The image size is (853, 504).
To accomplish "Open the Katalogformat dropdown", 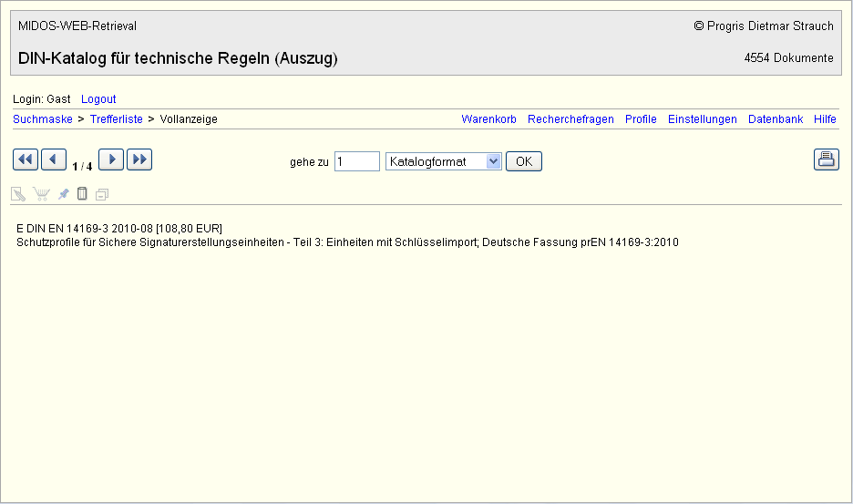I will [444, 161].
